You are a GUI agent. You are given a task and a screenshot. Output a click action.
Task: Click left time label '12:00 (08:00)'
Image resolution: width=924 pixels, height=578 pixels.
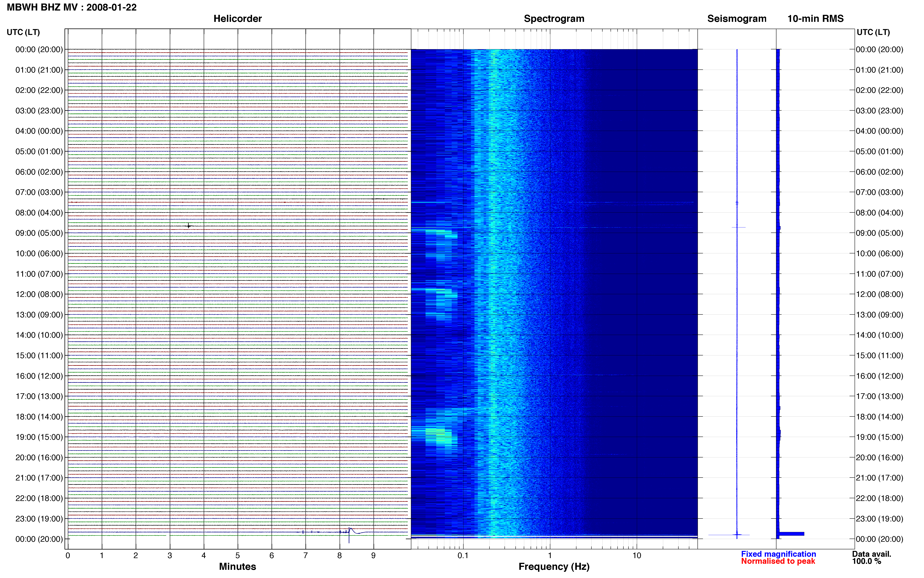(x=39, y=294)
